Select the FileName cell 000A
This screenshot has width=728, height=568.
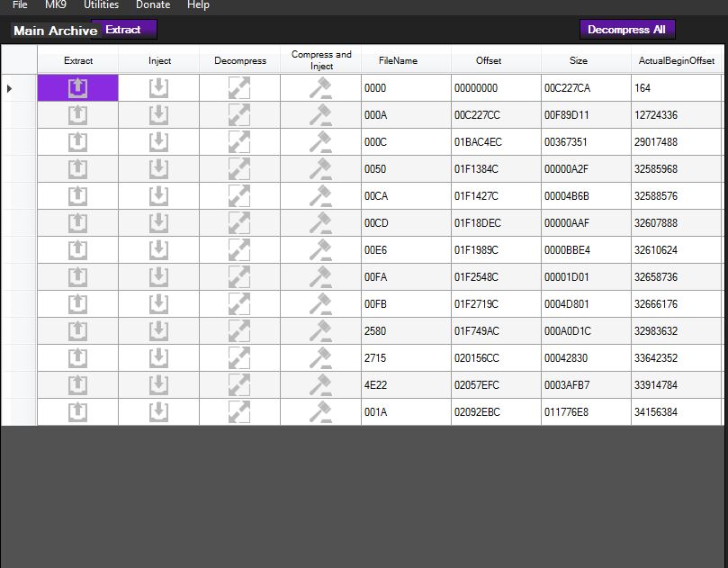coord(406,114)
